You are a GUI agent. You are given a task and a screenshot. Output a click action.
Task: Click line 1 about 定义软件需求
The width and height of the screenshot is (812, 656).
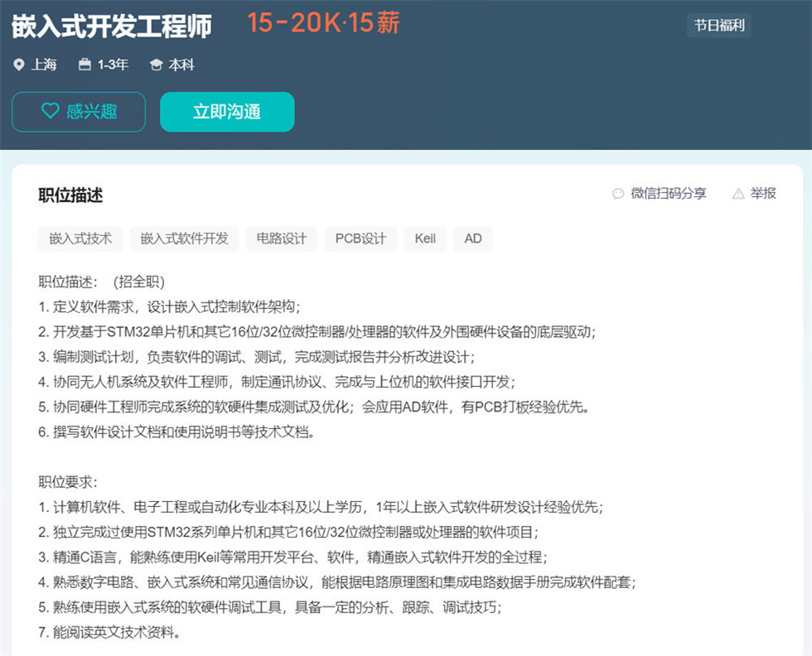pos(169,306)
